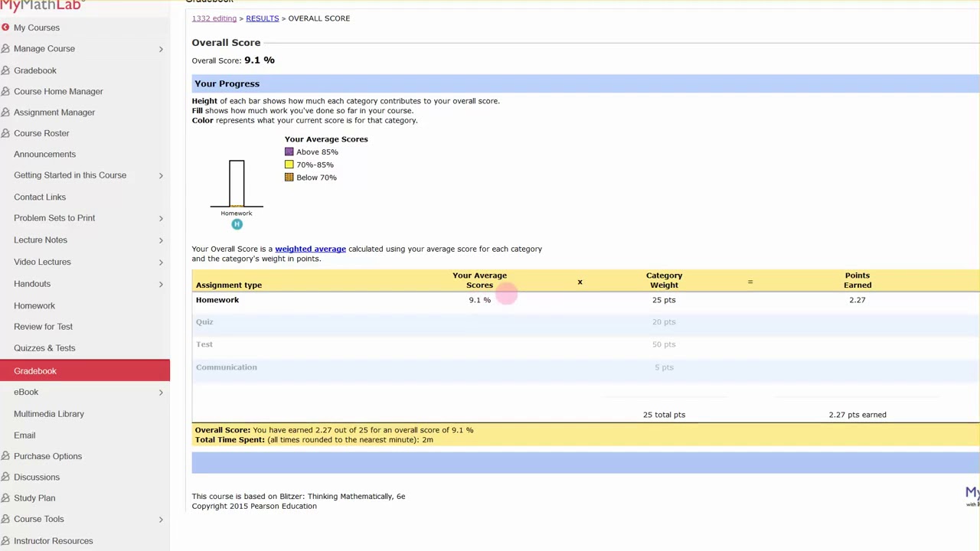This screenshot has height=551, width=980.
Task: Click the instructor icon beside Instructor Resources
Action: pyautogui.click(x=5, y=541)
